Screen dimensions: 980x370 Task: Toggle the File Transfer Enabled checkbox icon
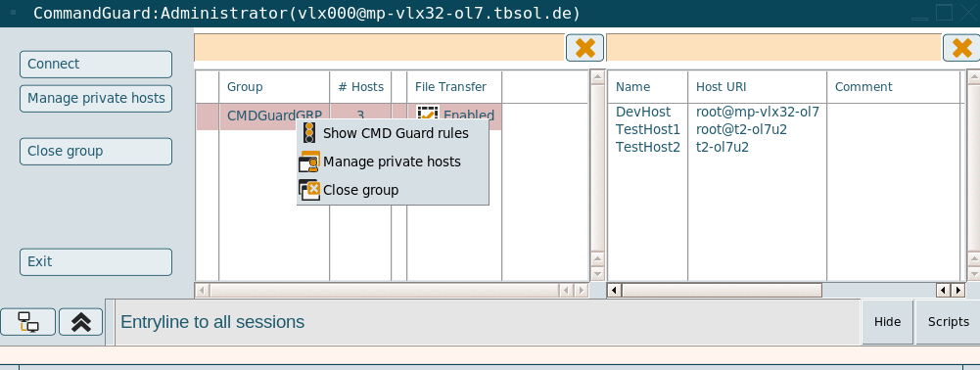pyautogui.click(x=428, y=115)
